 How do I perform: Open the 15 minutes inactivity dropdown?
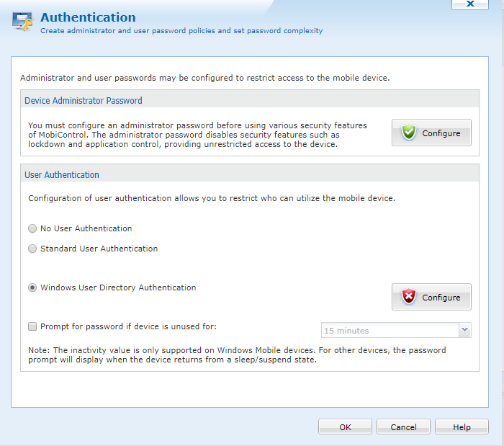(x=389, y=331)
